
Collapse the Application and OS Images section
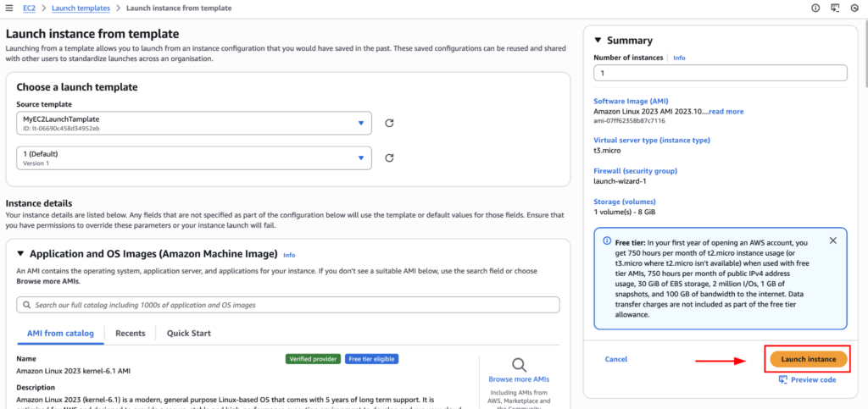point(21,254)
